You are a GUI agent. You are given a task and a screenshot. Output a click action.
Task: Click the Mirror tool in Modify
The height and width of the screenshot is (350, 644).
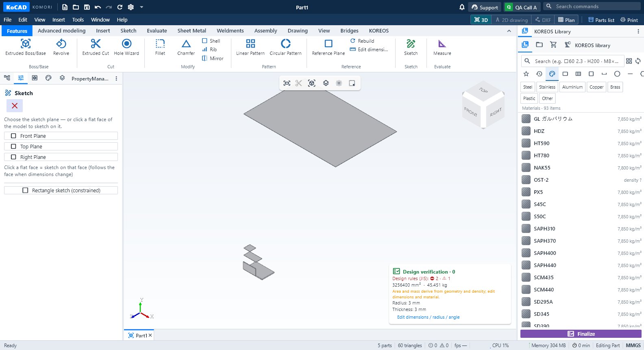(x=213, y=59)
